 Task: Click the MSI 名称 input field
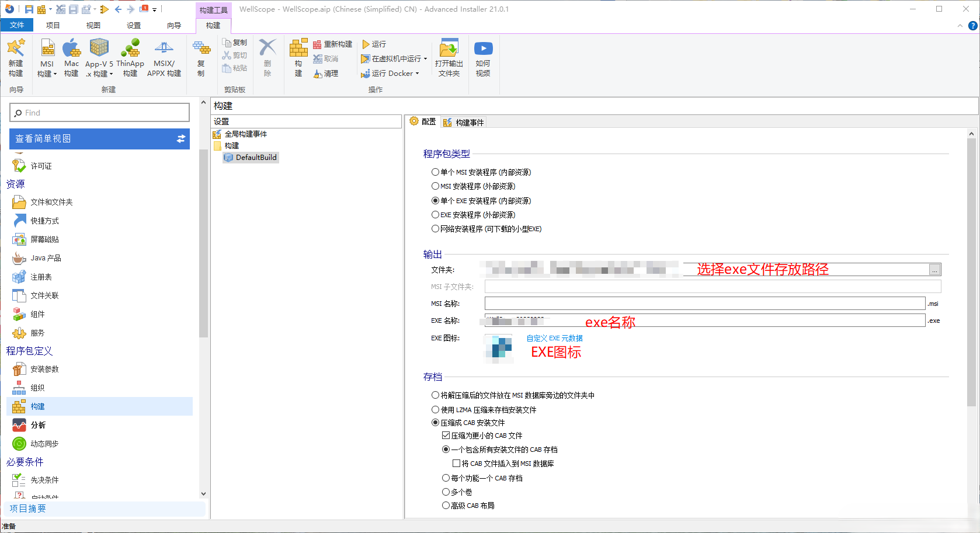[x=705, y=304]
